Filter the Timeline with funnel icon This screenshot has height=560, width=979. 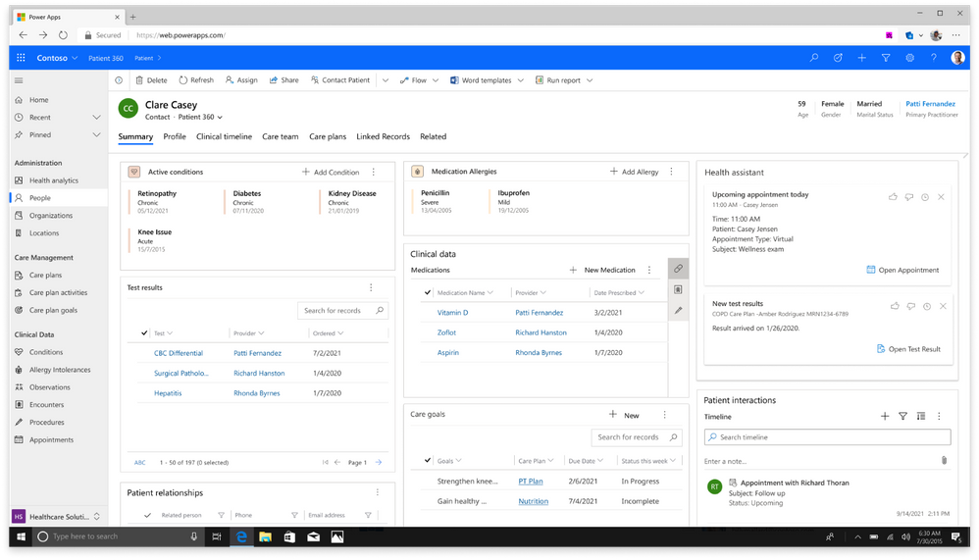(x=902, y=416)
